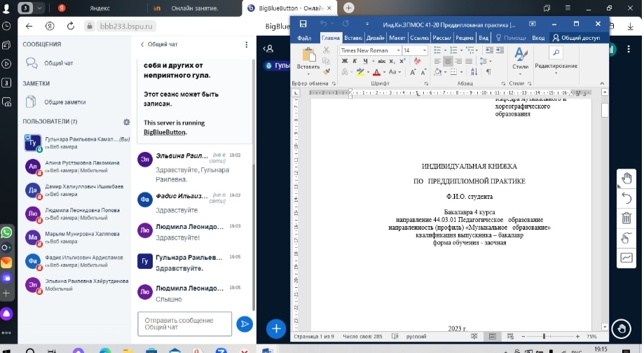Click the chat message input field
This screenshot has height=353, width=644.
(x=185, y=324)
